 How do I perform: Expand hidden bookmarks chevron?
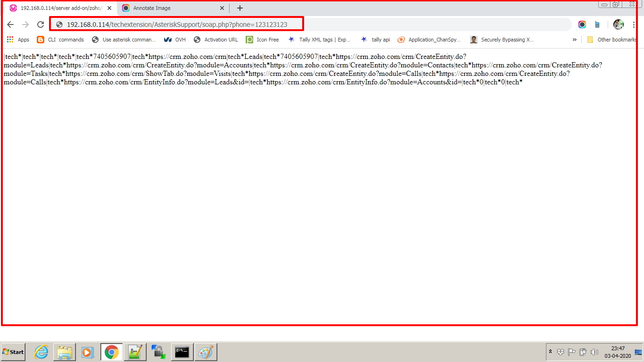click(x=574, y=40)
